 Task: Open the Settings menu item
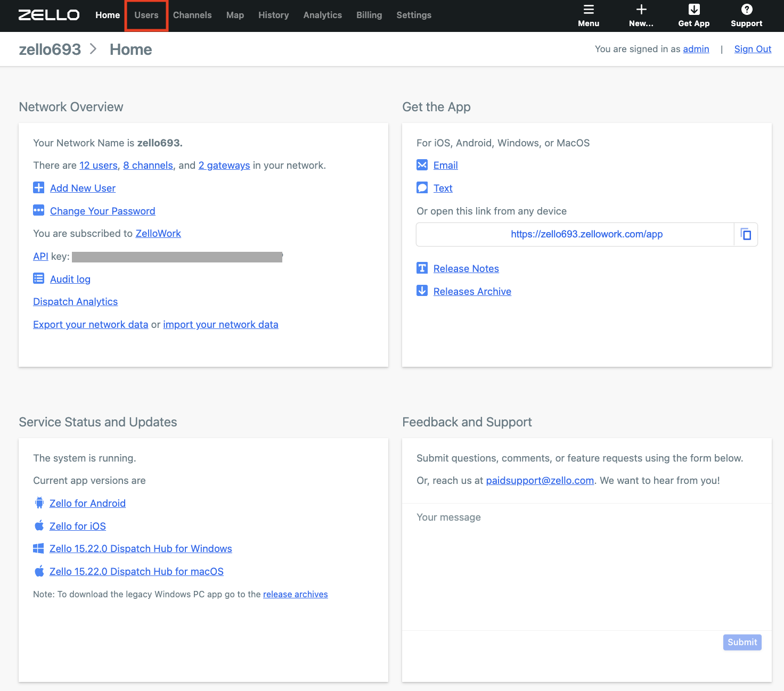pyautogui.click(x=414, y=15)
